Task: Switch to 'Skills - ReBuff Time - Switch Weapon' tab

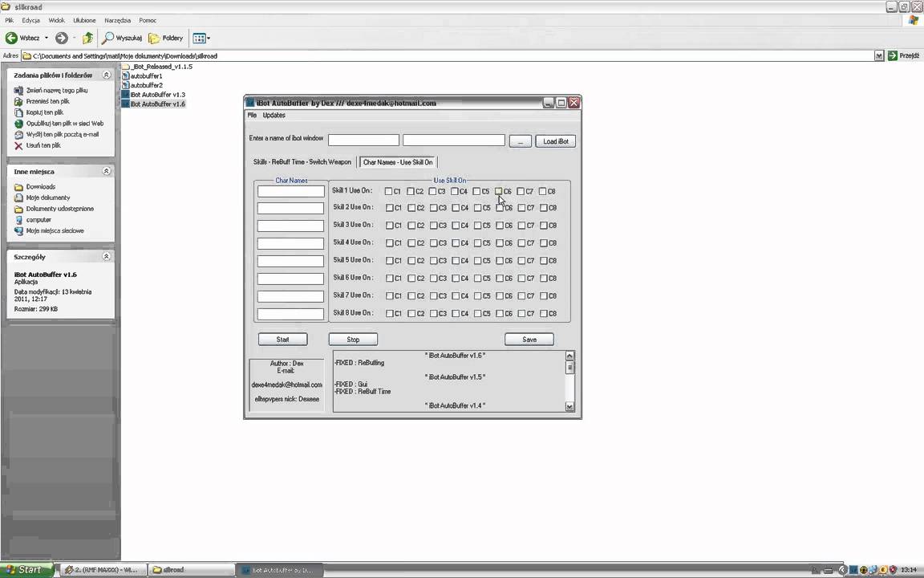Action: [x=302, y=161]
